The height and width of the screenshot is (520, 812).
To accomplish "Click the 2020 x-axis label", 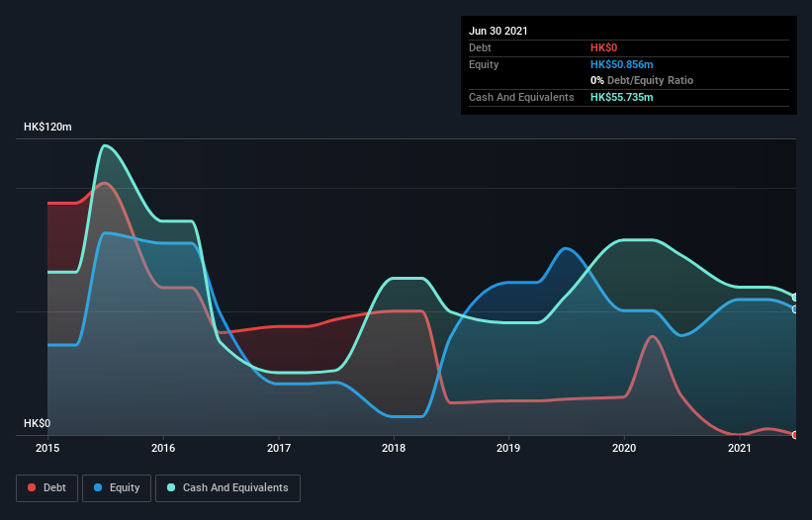I will point(624,448).
